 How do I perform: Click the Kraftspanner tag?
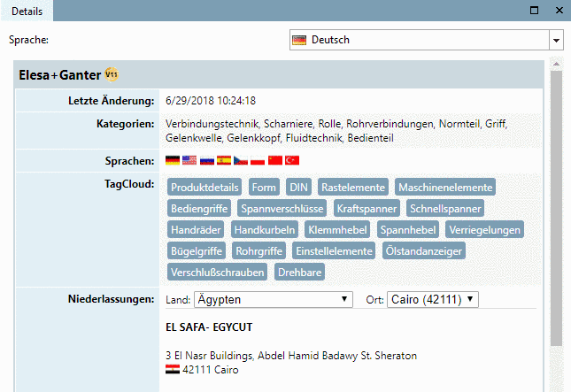coord(367,208)
